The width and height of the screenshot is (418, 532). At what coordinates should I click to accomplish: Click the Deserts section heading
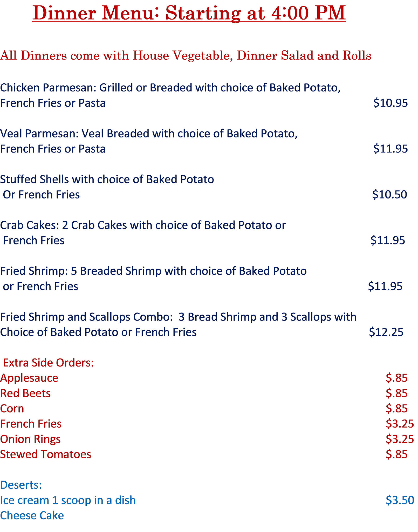coord(21,485)
